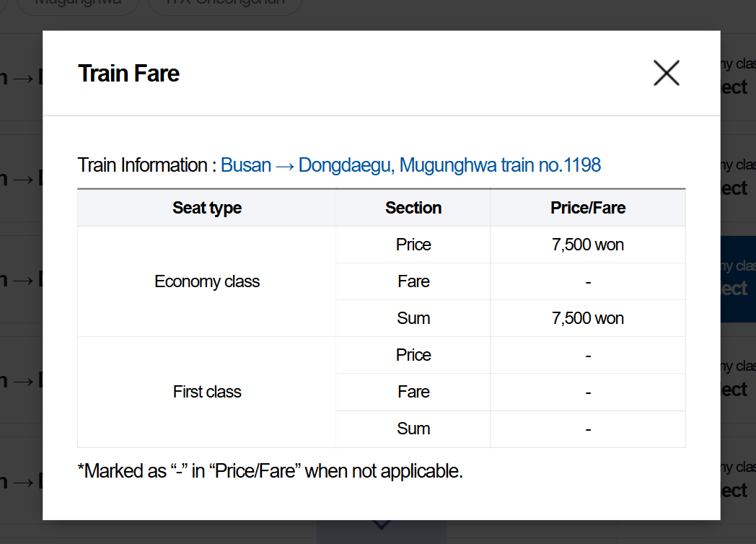Viewport: 756px width, 544px height.
Task: Click Economy class Sum value 7,500 won
Action: [x=588, y=318]
